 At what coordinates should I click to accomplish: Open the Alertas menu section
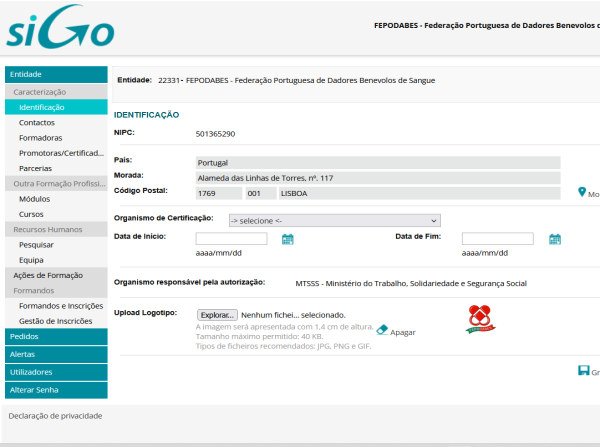click(x=53, y=354)
